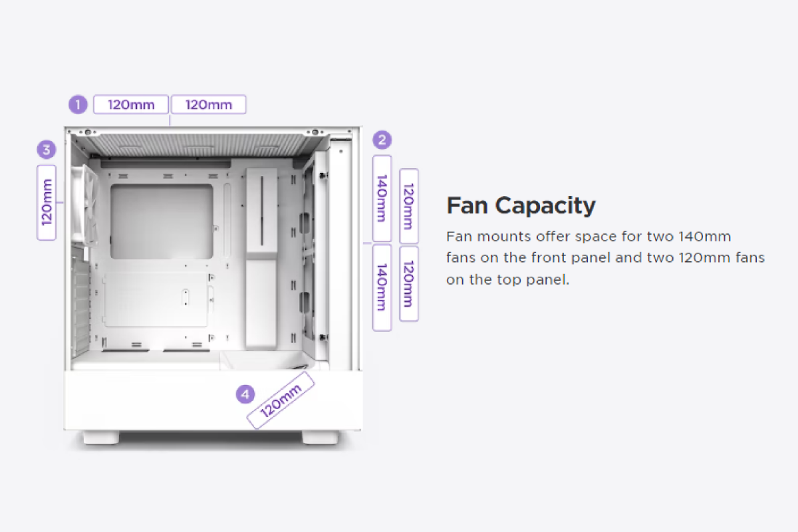Click the purple number 2 badge
Viewport: 798px width, 532px height.
click(382, 140)
